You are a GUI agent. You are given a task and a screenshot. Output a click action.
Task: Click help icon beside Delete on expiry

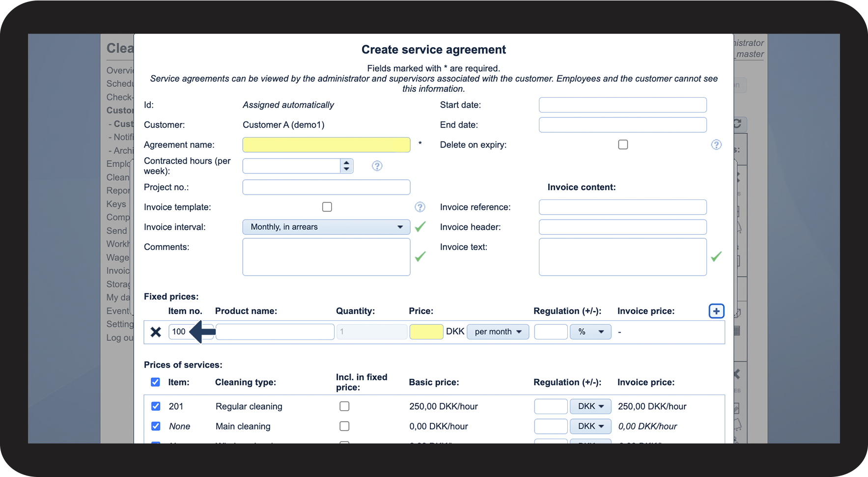click(x=716, y=144)
